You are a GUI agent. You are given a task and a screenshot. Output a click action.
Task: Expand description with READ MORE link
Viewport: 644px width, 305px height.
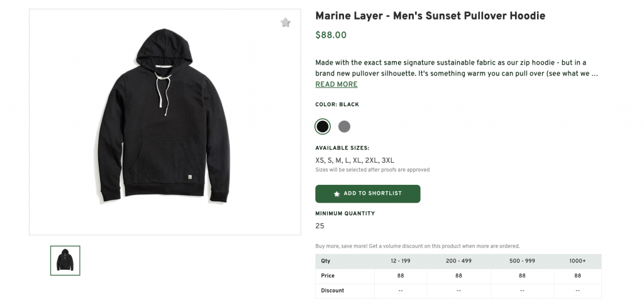(x=336, y=84)
